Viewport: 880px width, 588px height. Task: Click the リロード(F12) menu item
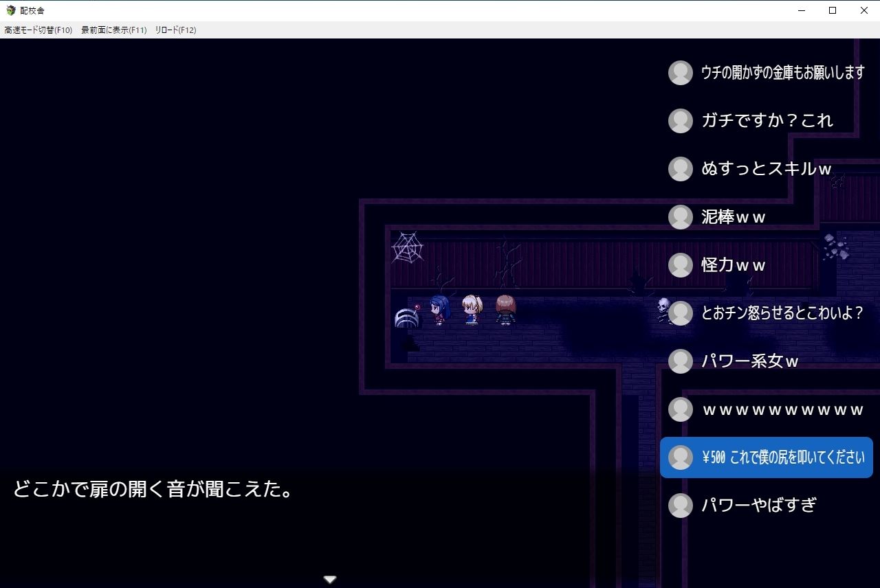tap(175, 30)
